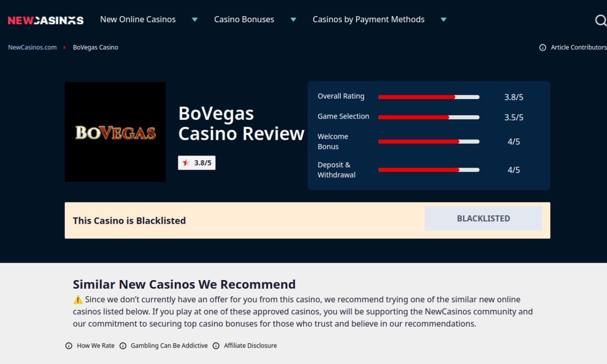Click the "This Casino is Blacklisted" text

(x=129, y=220)
